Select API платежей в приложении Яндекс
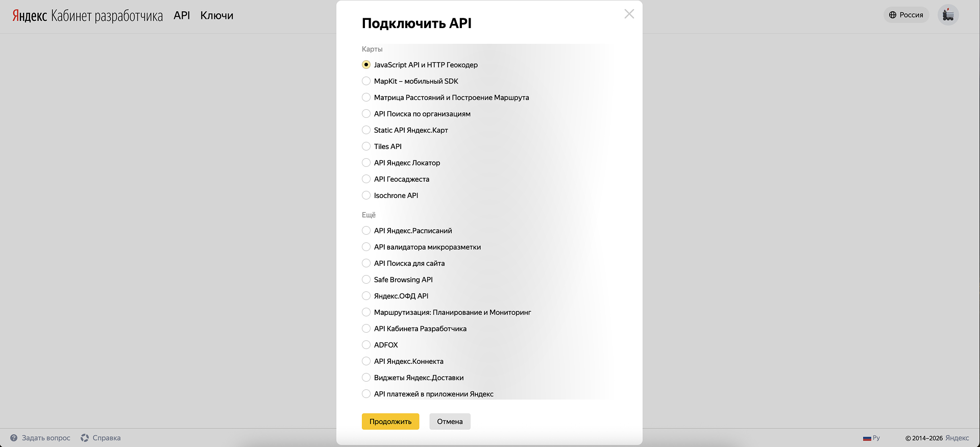The width and height of the screenshot is (980, 447). tap(366, 394)
